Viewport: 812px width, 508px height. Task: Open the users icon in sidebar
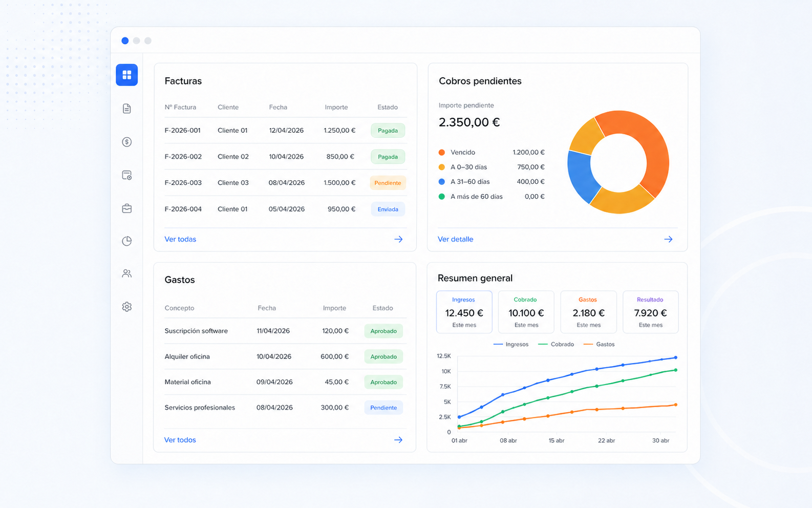click(x=126, y=273)
